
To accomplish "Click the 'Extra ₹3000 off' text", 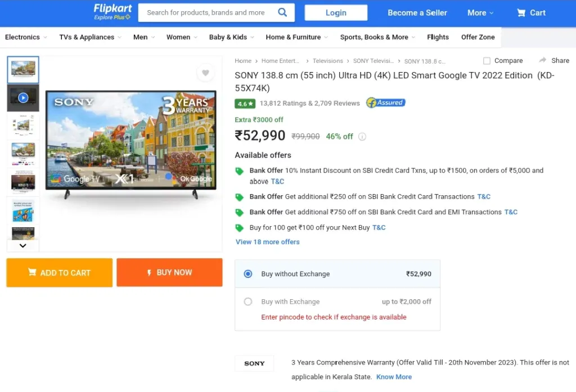I will coord(259,120).
